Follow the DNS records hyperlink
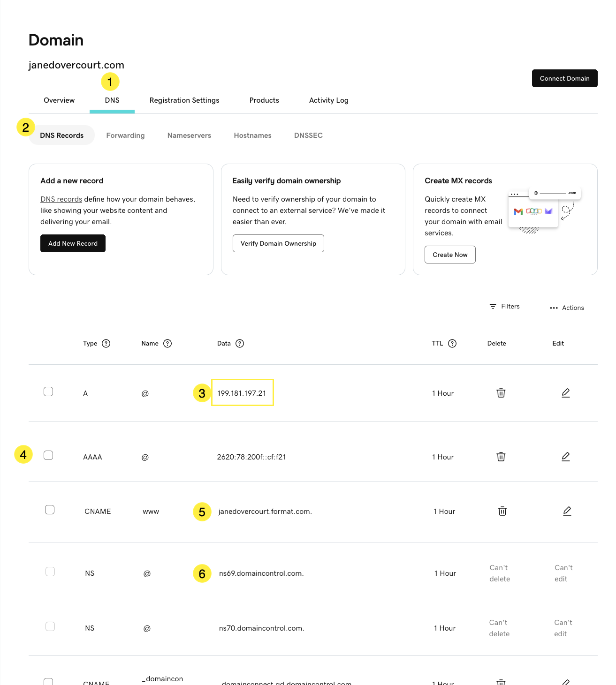This screenshot has height=685, width=616. point(61,199)
